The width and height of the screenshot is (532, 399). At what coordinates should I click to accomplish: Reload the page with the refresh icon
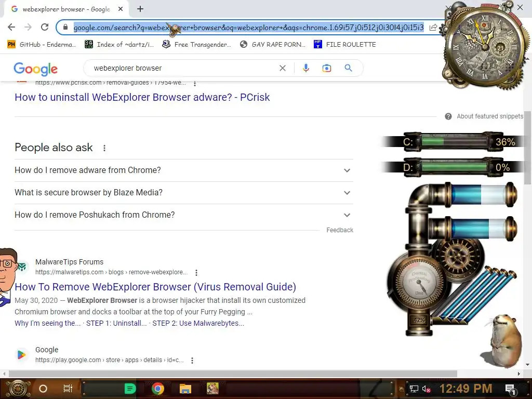[45, 27]
